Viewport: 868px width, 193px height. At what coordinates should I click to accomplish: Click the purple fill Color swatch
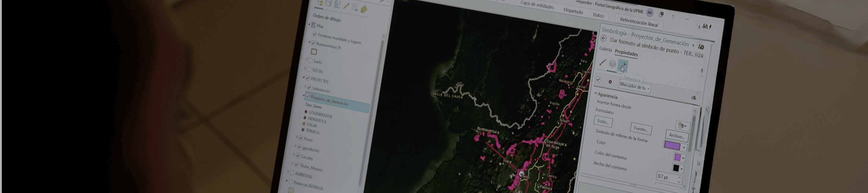click(x=672, y=145)
